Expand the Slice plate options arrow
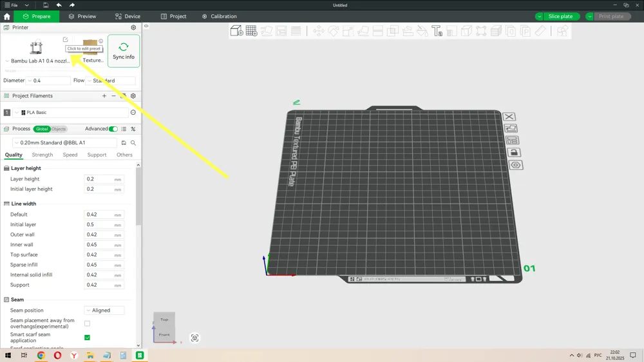This screenshot has width=644, height=362. pyautogui.click(x=539, y=17)
